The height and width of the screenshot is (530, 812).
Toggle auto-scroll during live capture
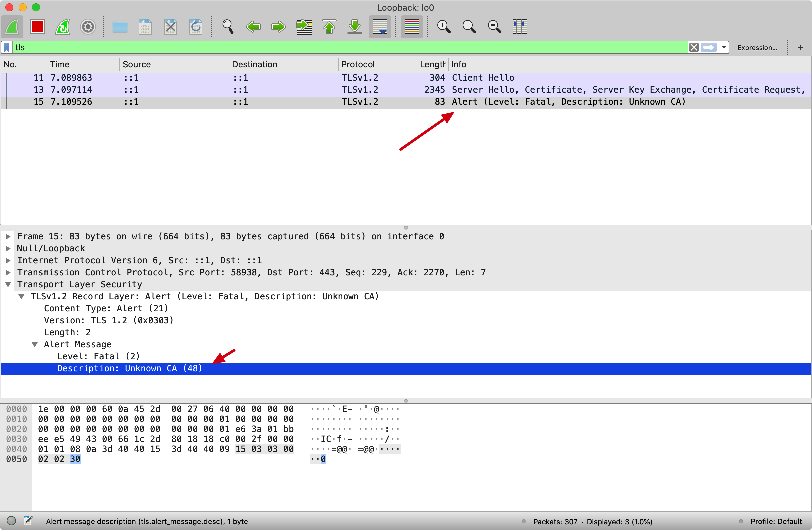(x=380, y=27)
